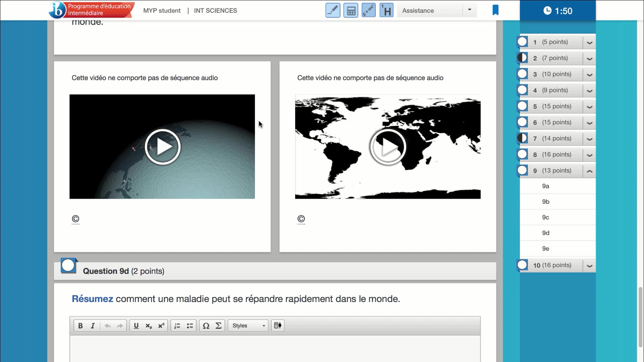
Task: Toggle status circle for question 7
Action: 522,138
